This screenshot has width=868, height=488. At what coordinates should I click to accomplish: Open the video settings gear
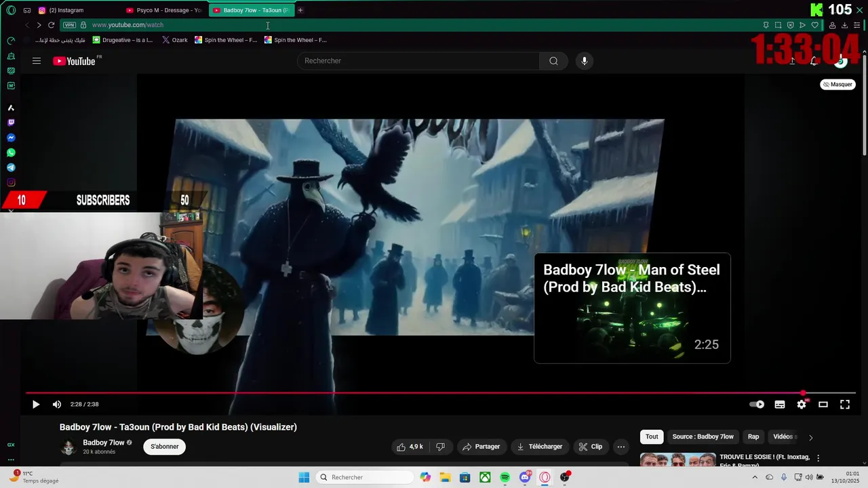click(x=802, y=405)
